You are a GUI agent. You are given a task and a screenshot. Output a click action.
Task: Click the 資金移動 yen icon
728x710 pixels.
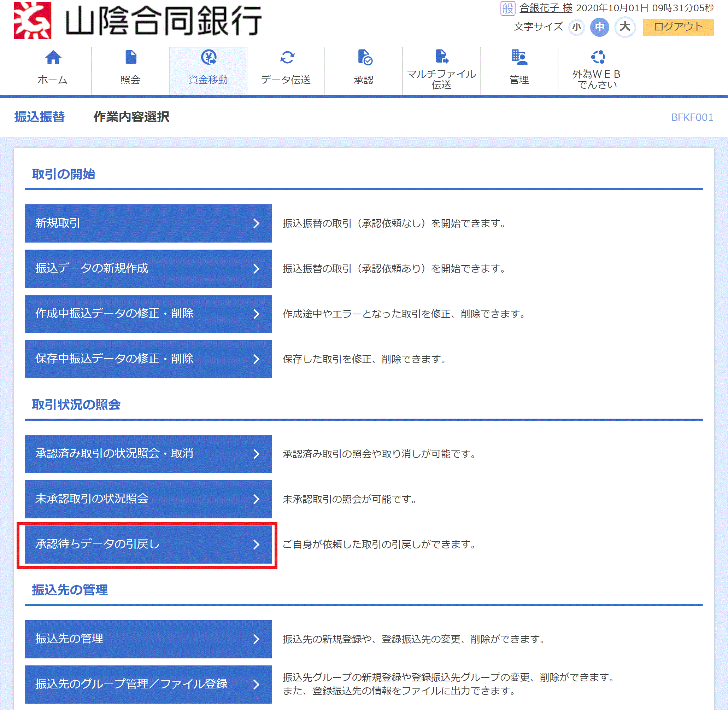(209, 57)
